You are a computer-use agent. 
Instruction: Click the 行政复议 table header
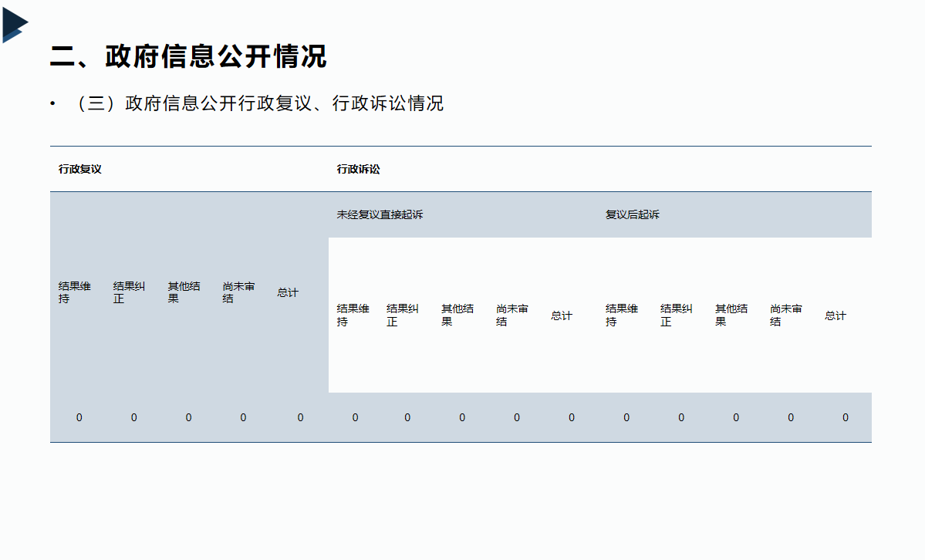click(x=79, y=170)
